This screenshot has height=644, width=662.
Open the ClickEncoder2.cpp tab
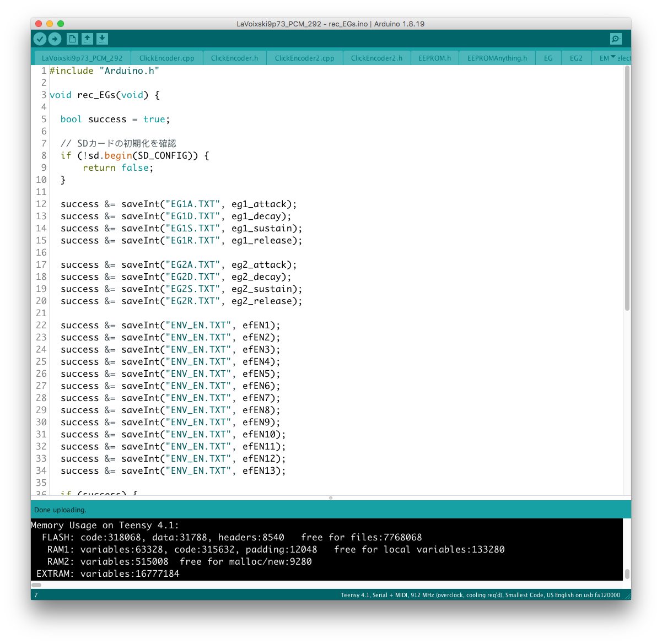coord(304,58)
